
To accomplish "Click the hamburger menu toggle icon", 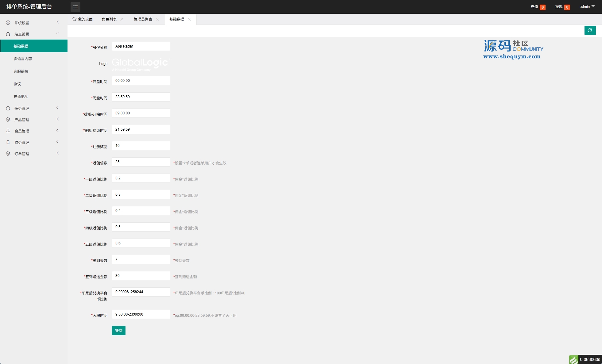I will tap(75, 7).
